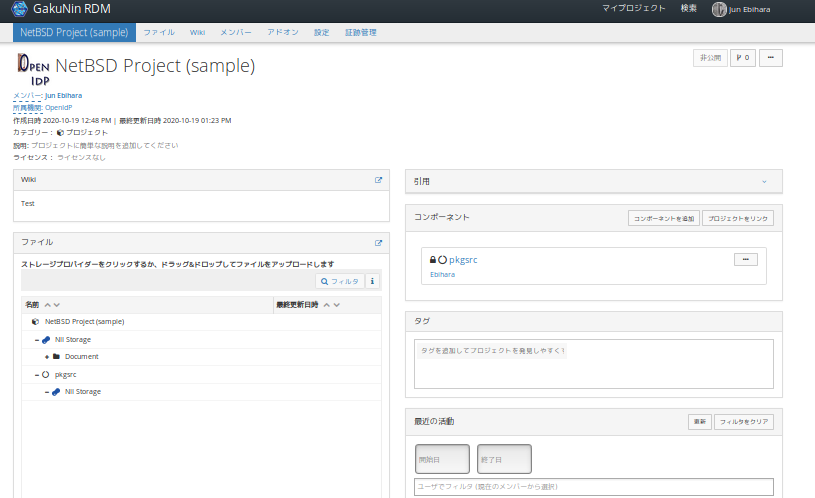Click the lock icon on pkgsrc component
This screenshot has height=498, width=815.
point(432,259)
